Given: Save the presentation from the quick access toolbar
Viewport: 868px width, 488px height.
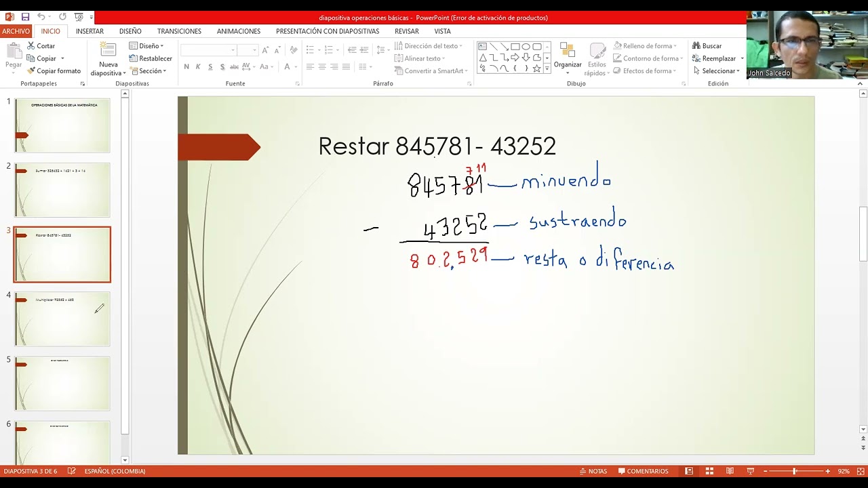Looking at the screenshot, I should (25, 17).
